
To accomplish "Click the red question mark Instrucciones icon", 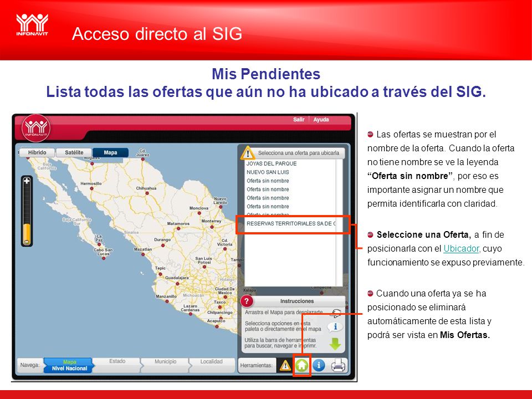I will (247, 301).
